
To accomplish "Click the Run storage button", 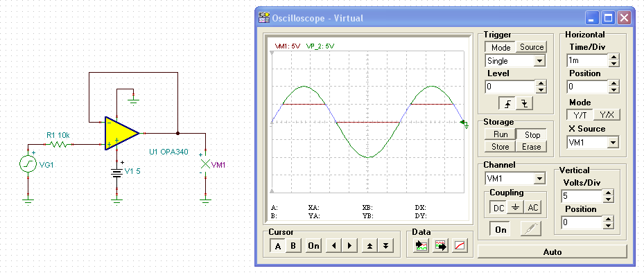I will pos(501,134).
